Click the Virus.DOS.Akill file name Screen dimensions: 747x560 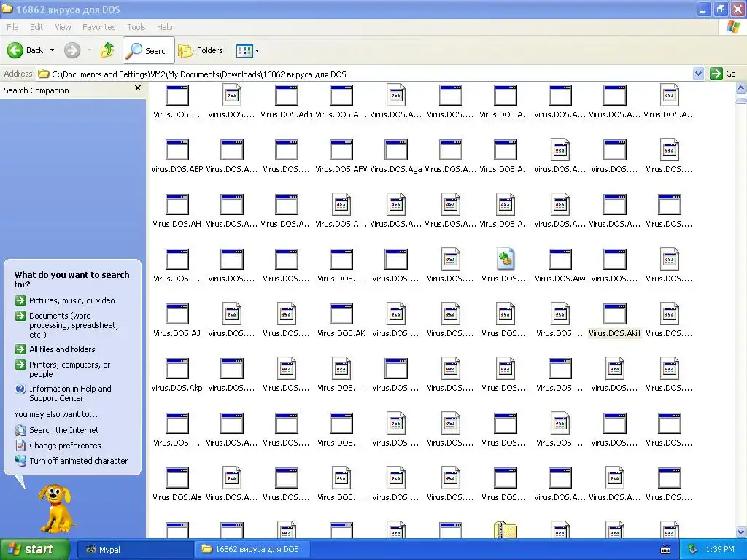point(614,333)
